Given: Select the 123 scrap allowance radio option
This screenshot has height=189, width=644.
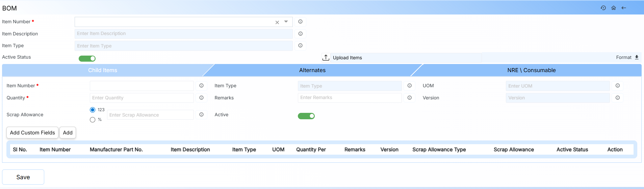Looking at the screenshot, I should (93, 110).
